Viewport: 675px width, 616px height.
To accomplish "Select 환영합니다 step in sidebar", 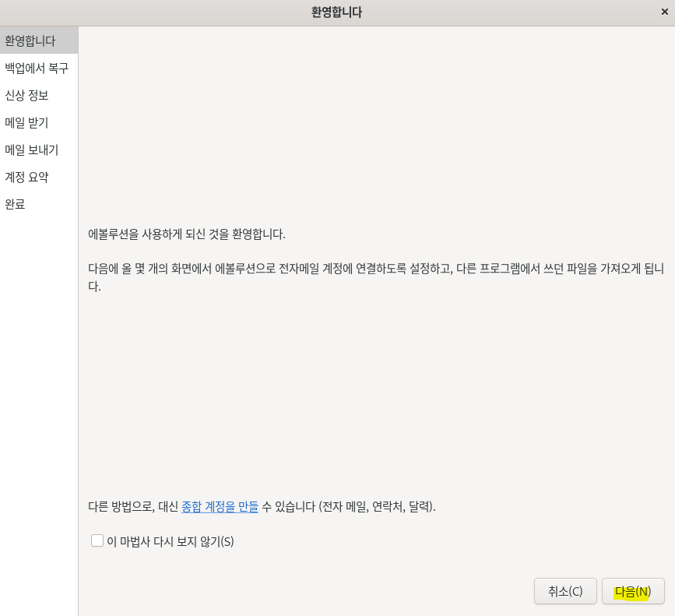I will coord(39,40).
